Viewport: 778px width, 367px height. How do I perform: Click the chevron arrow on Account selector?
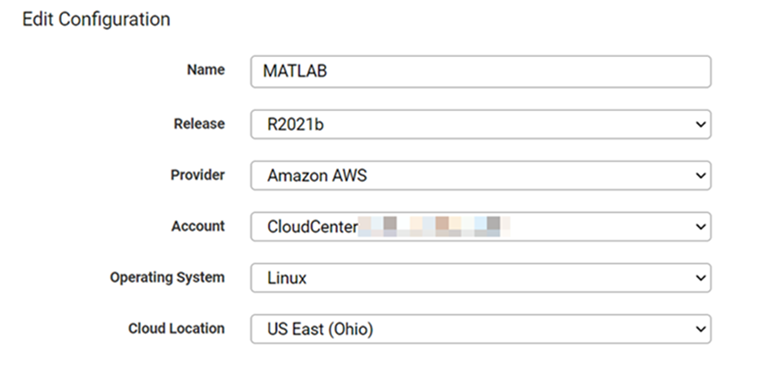point(701,227)
